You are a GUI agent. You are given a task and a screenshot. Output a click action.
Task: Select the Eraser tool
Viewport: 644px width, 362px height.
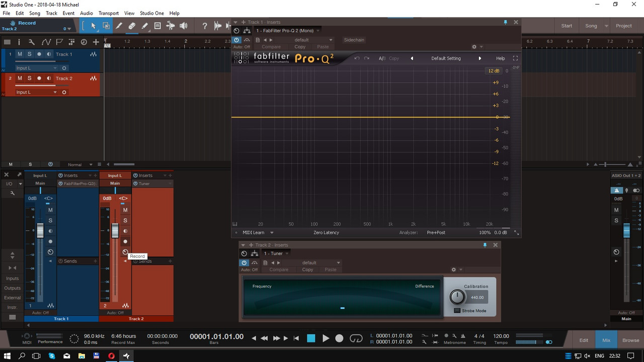(x=132, y=26)
